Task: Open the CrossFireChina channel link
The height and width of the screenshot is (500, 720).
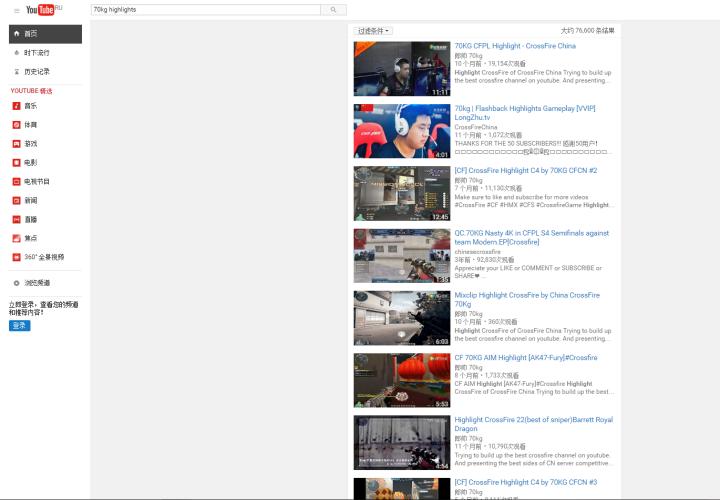Action: [x=475, y=127]
